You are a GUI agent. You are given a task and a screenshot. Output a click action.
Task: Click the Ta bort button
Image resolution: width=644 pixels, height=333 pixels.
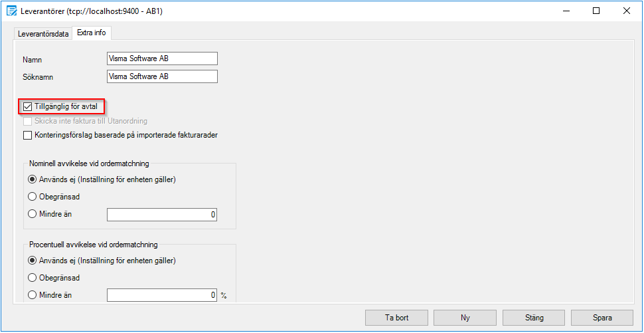point(397,317)
